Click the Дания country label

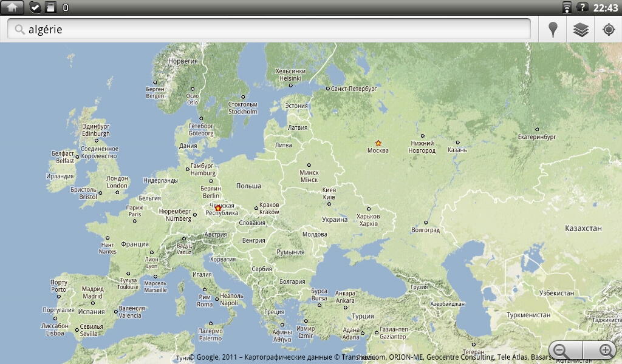coord(188,146)
